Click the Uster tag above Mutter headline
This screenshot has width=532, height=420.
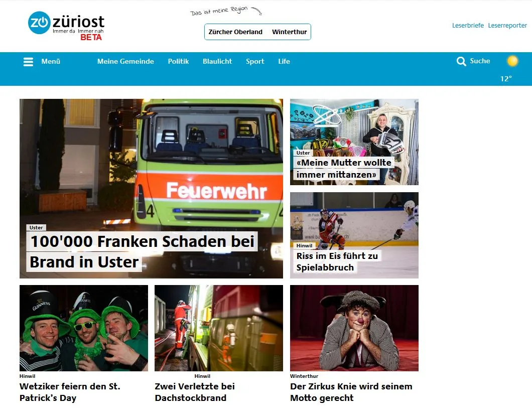pyautogui.click(x=303, y=153)
